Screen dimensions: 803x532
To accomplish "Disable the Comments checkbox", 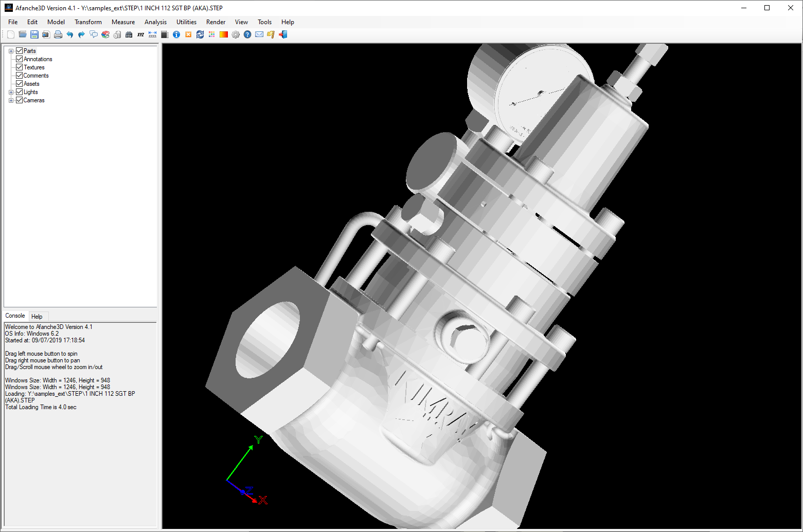I will pos(20,76).
